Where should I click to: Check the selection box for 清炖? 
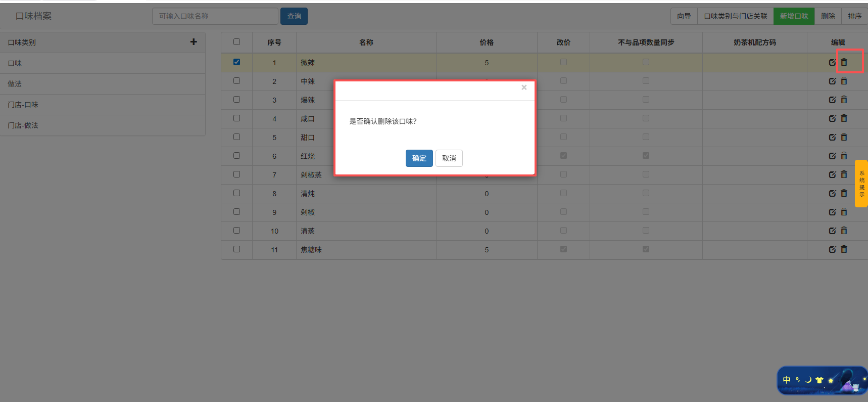click(236, 193)
